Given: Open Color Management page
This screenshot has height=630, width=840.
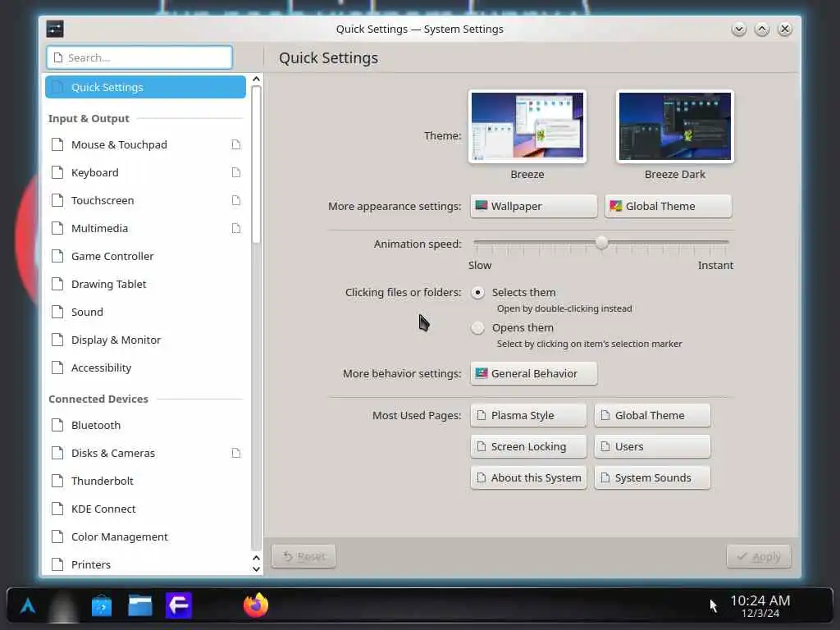Looking at the screenshot, I should tap(145, 536).
